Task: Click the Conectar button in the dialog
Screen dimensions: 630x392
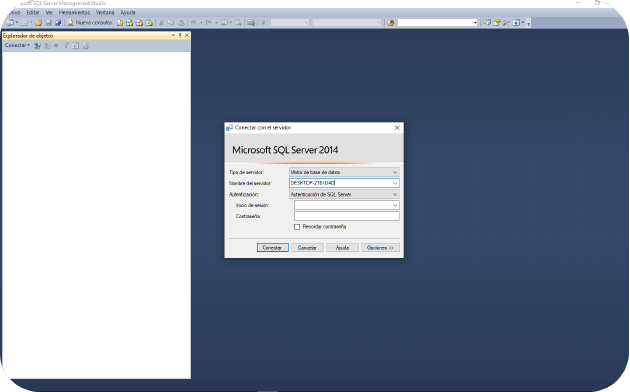Action: click(272, 248)
